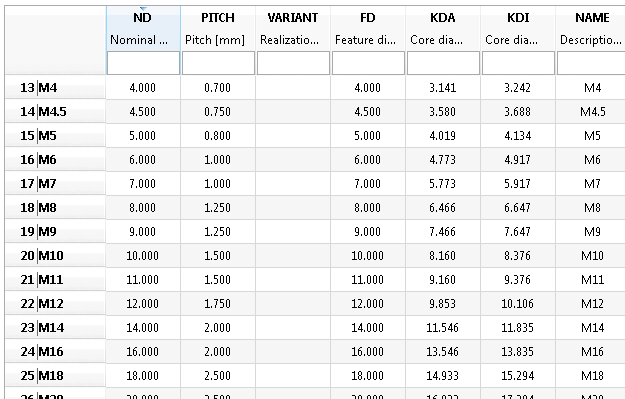Focus the KDA column filter field
This screenshot has width=625, height=399.
pos(443,63)
